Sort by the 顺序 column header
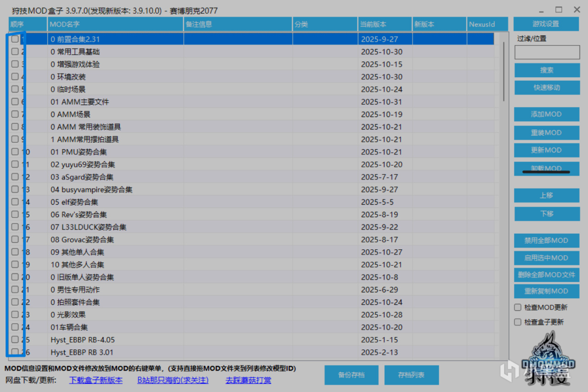 [28, 24]
